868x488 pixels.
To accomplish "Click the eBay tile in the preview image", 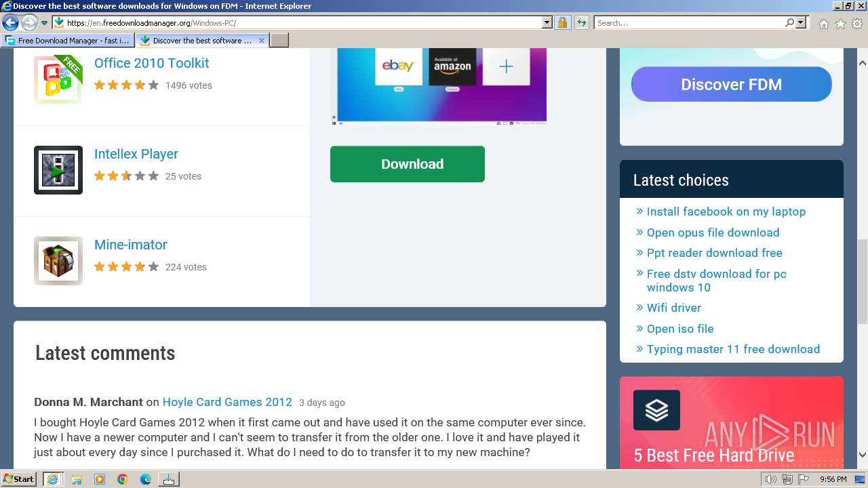I will tap(398, 66).
